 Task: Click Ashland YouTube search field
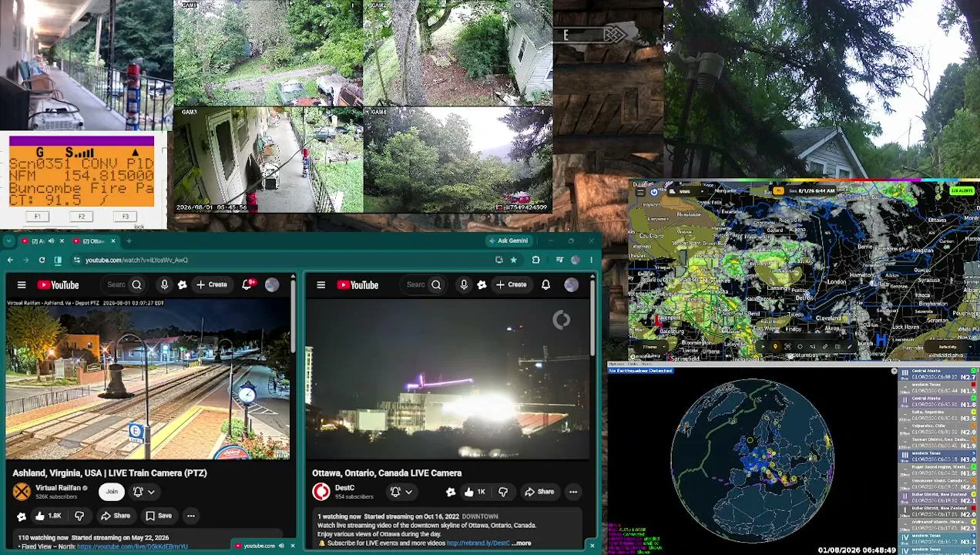116,285
